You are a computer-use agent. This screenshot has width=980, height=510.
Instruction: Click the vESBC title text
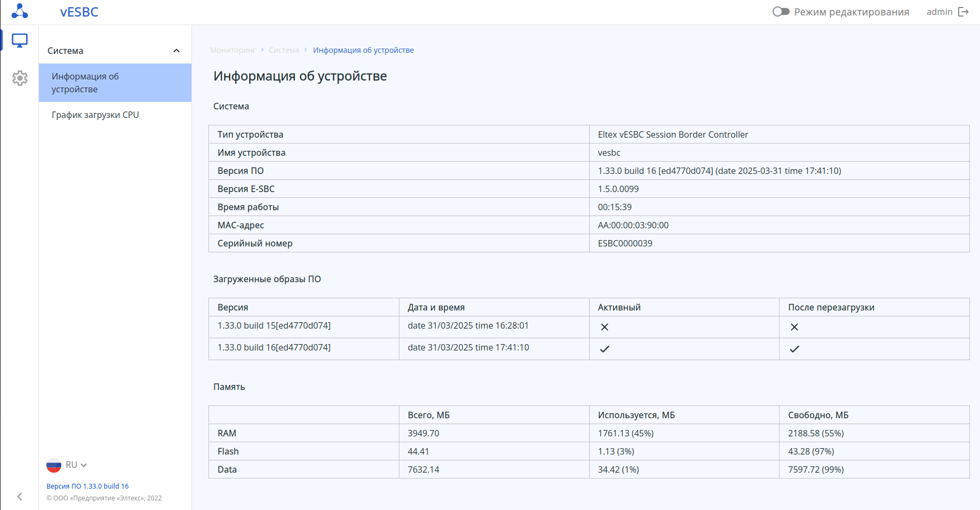79,12
